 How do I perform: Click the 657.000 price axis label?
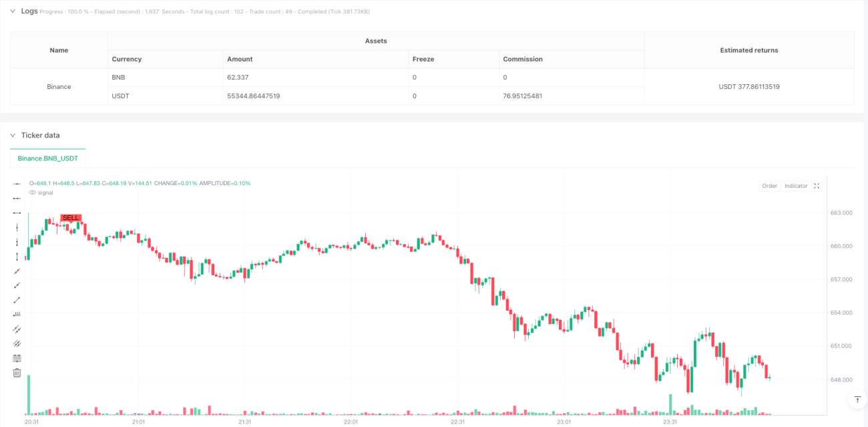coord(843,279)
